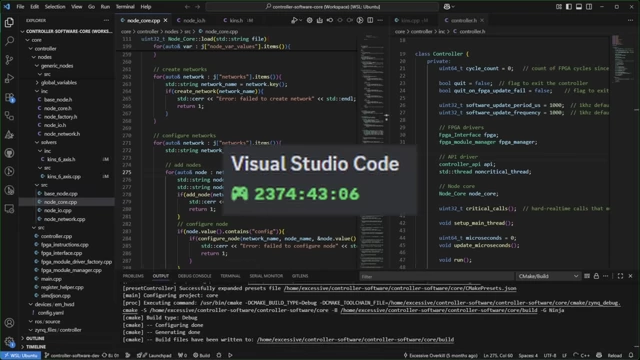Click the Build button in status bar
Image resolution: width=640 pixels, height=360 pixels.
201,356
